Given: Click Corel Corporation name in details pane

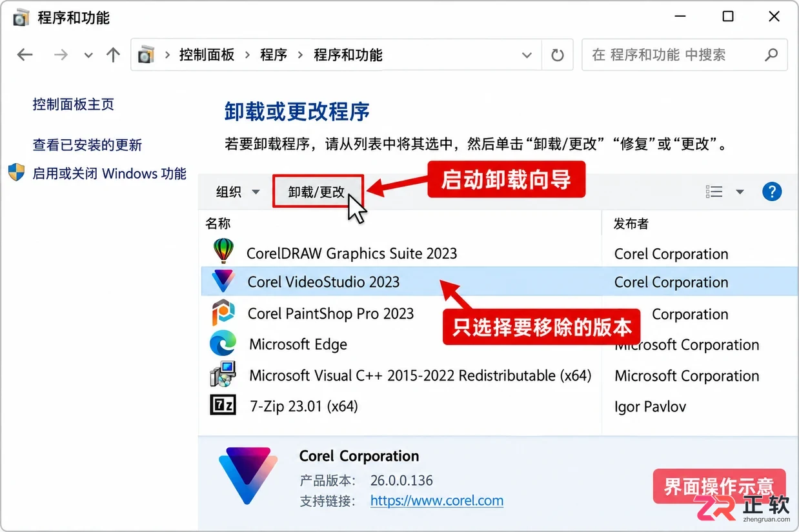Looking at the screenshot, I should [359, 457].
